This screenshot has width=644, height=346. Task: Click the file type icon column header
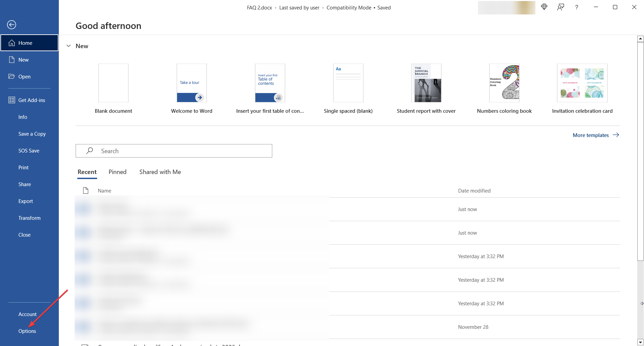(86, 191)
